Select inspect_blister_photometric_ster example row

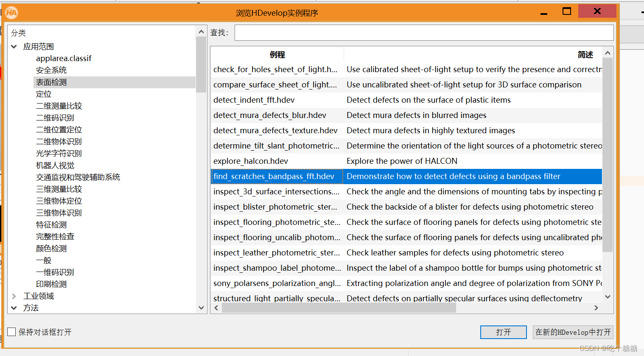pyautogui.click(x=406, y=207)
